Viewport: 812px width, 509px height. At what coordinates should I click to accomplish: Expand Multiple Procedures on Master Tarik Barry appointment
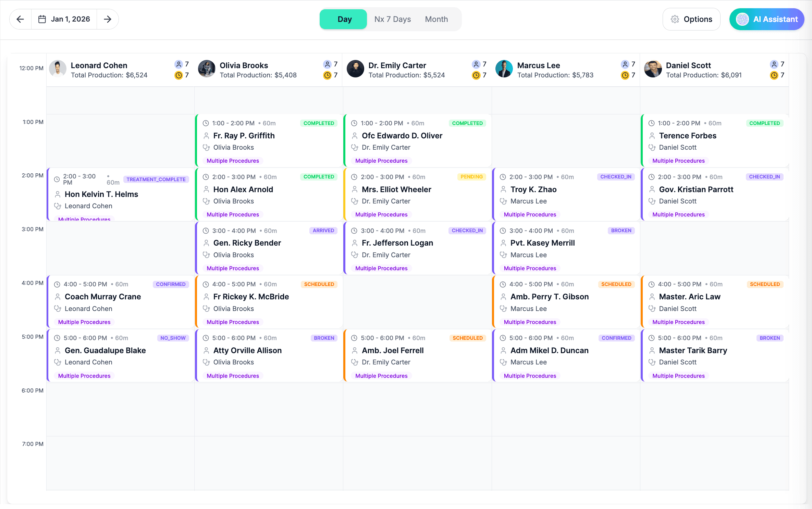(x=678, y=375)
